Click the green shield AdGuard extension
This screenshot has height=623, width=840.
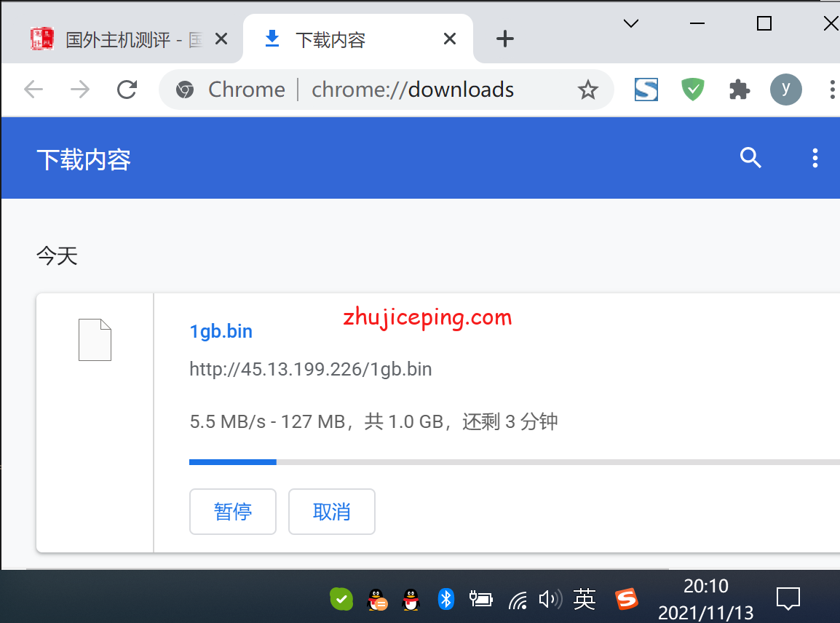(x=692, y=90)
